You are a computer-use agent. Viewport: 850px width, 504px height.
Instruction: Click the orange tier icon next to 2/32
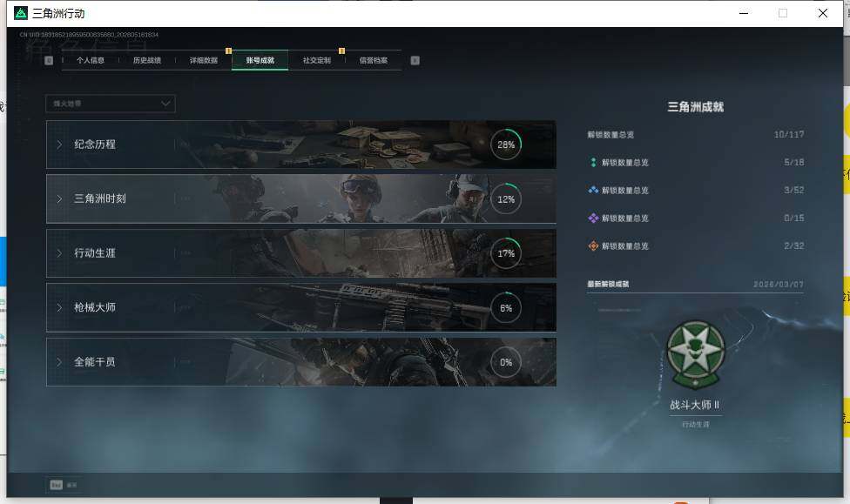pos(593,246)
